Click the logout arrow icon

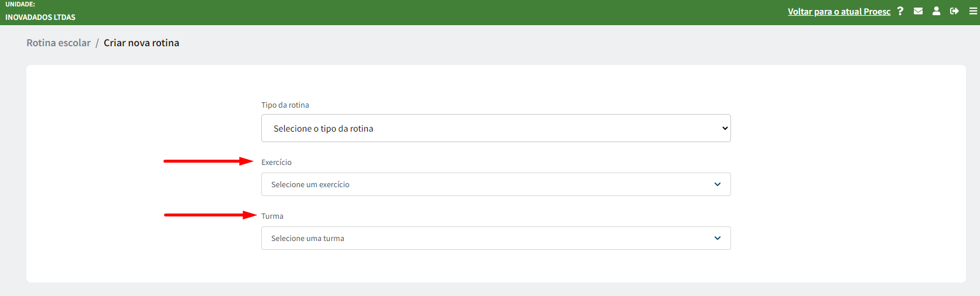955,11
